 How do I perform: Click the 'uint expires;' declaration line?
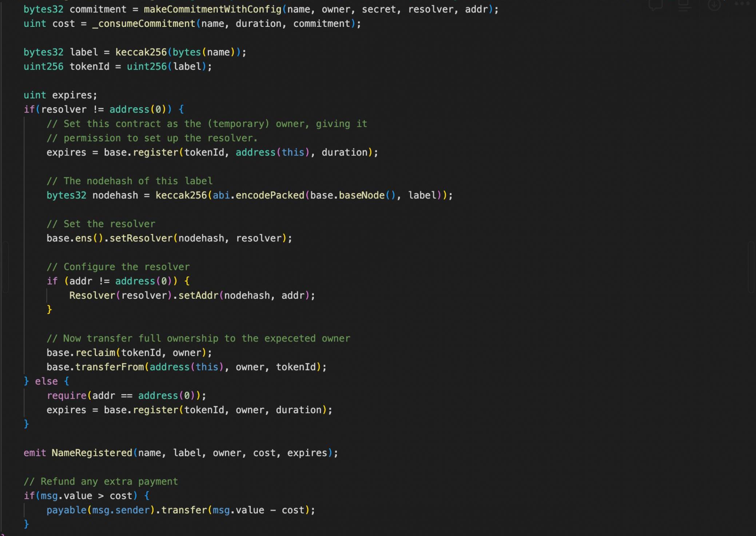coord(60,95)
